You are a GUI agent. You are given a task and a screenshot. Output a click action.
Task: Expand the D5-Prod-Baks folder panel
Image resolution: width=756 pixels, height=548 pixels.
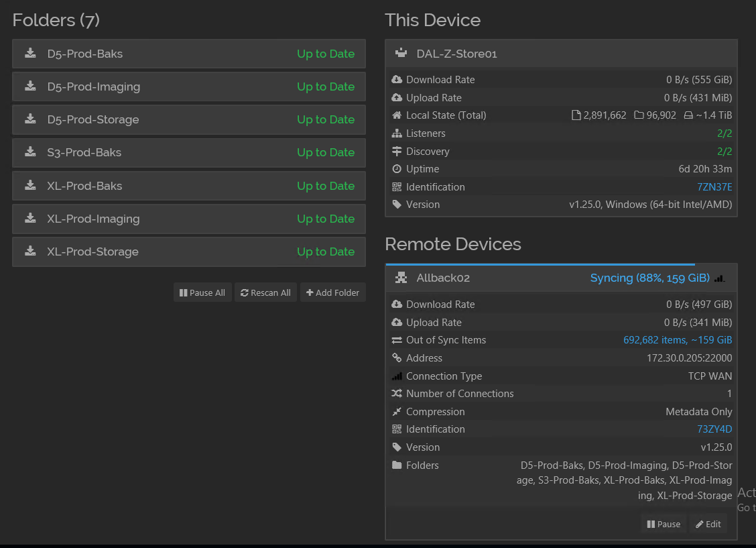189,54
